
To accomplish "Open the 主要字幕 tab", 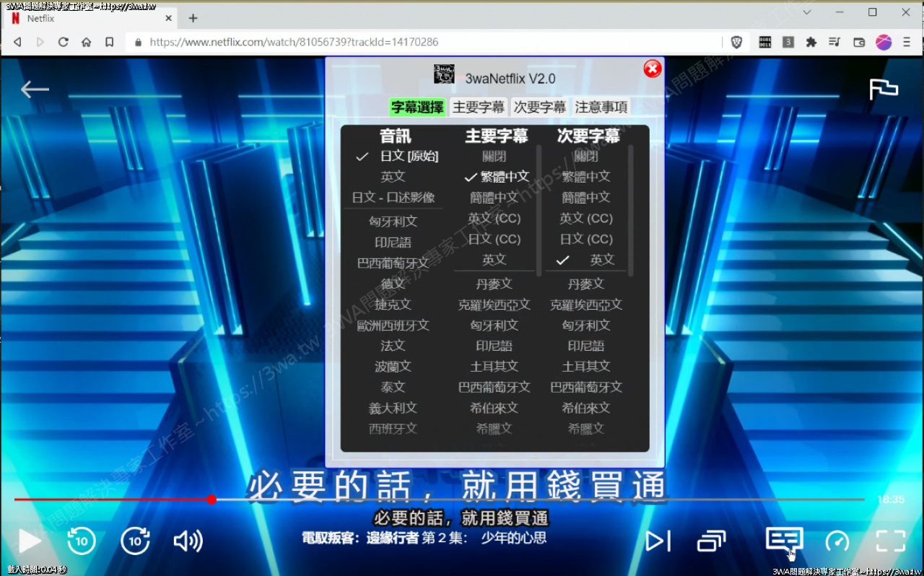I will (x=479, y=107).
